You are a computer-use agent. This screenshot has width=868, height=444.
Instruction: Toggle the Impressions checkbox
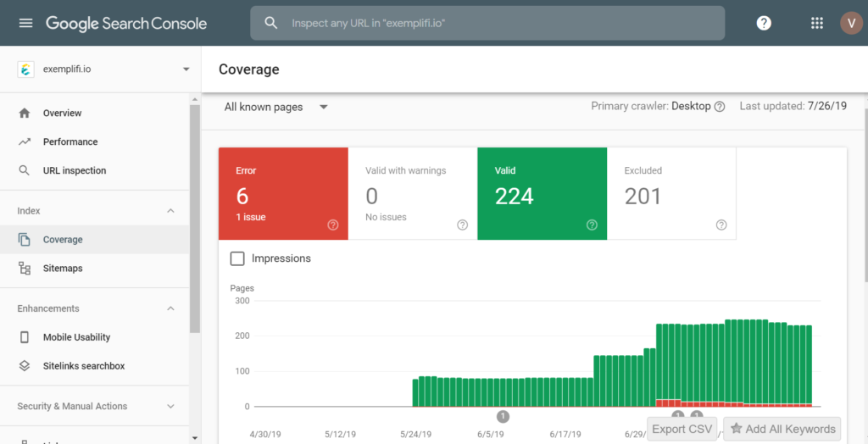[x=237, y=258]
